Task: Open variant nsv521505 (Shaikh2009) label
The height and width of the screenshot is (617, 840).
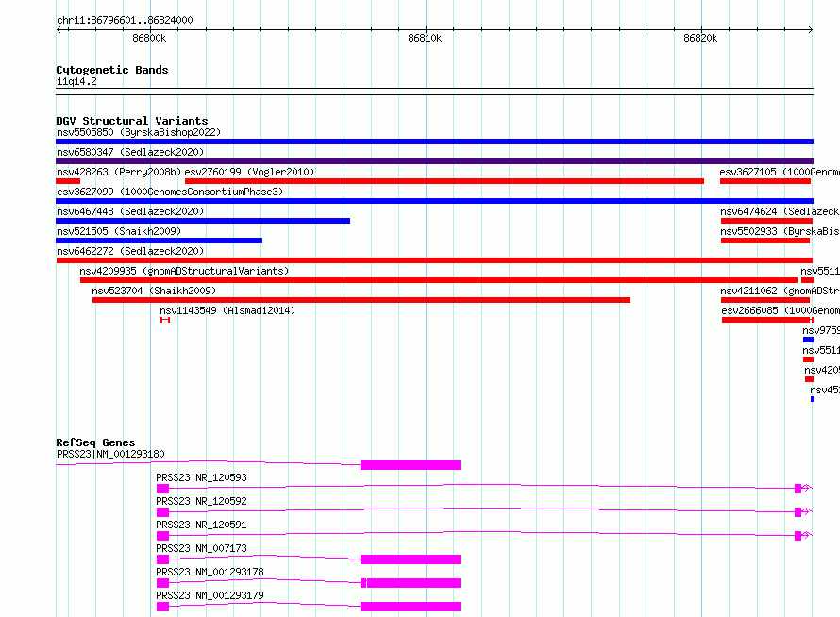Action: click(119, 231)
